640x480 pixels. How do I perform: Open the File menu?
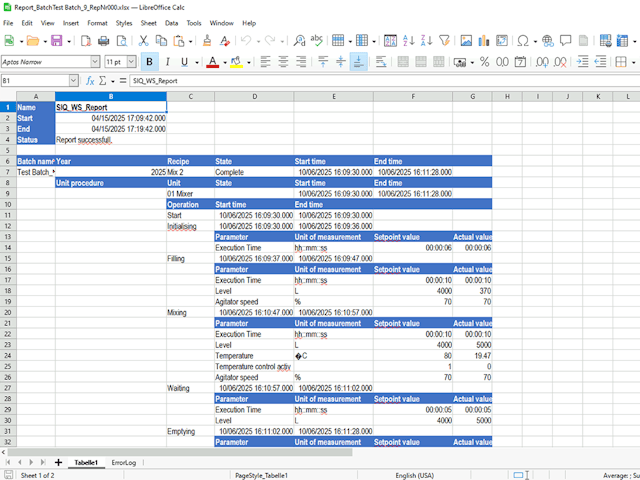8,23
